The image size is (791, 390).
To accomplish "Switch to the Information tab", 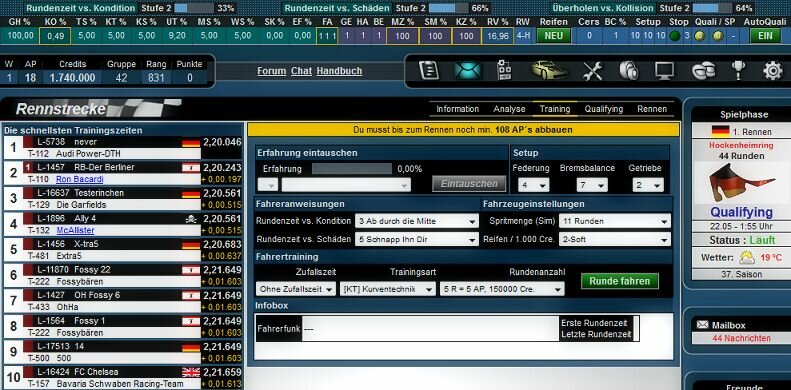I will tap(458, 109).
